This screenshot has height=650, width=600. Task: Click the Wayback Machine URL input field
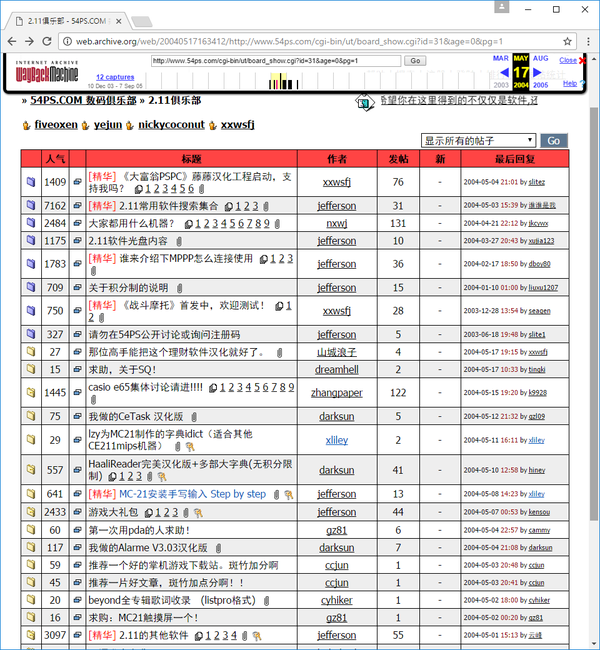276,61
